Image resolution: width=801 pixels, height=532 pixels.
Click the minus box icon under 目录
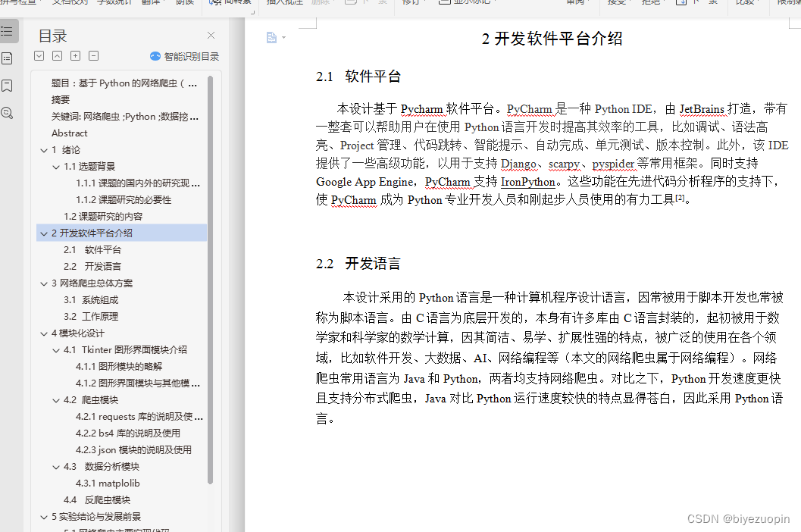pos(93,56)
